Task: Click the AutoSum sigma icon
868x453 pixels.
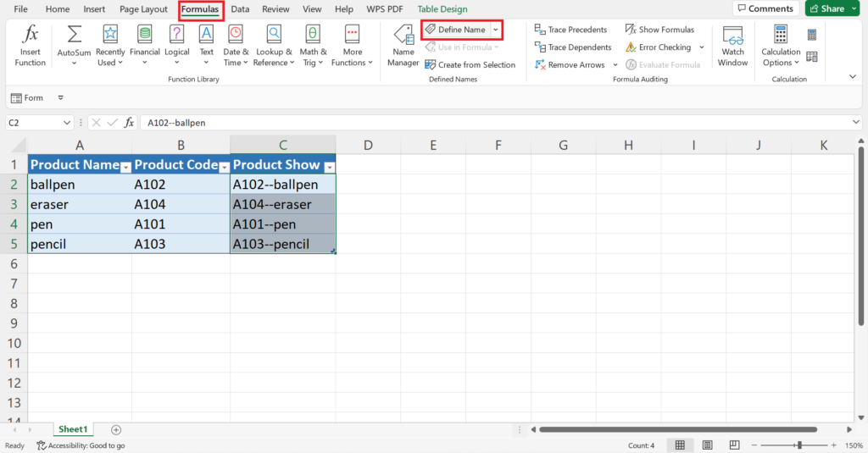Action: point(74,35)
